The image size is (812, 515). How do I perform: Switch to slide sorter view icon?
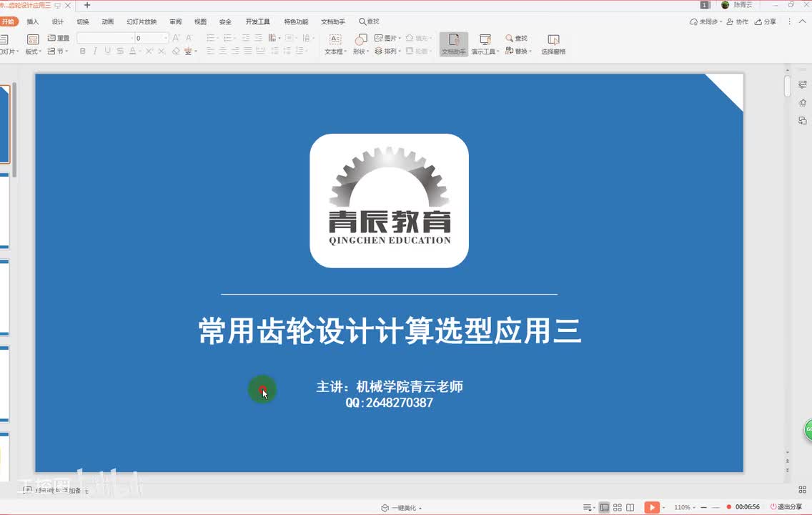(618, 507)
